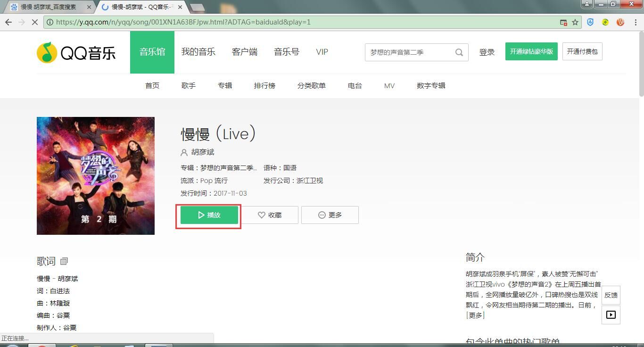Click the artist icon beside 胡彦斌

(x=183, y=152)
